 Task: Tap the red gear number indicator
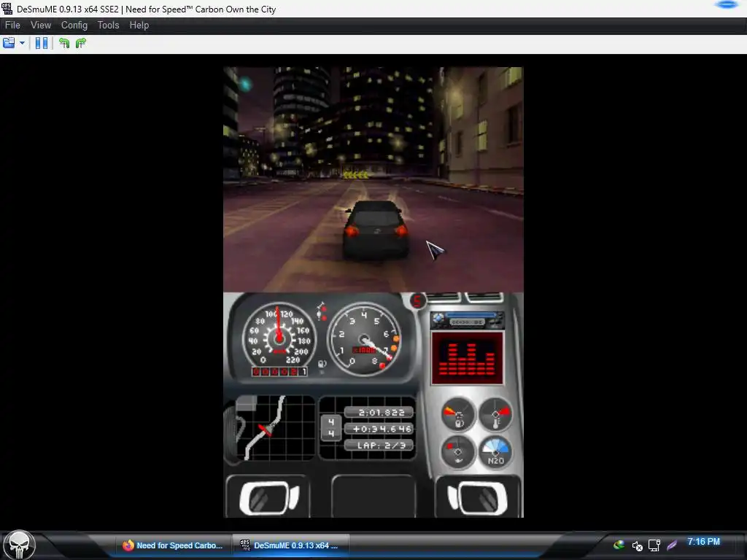[417, 301]
